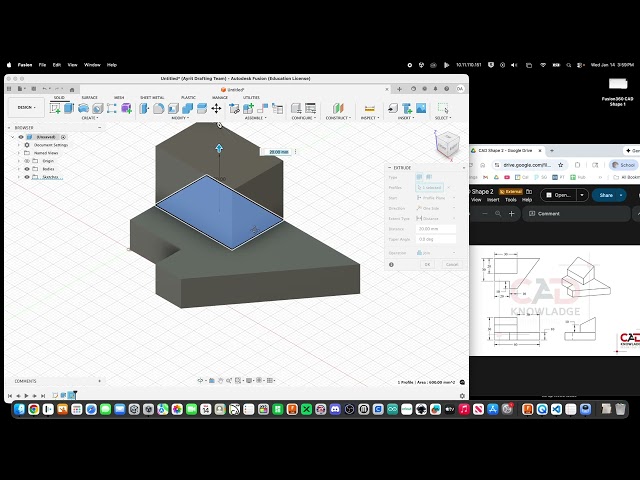The width and height of the screenshot is (640, 480).
Task: Open the Design workspace dropdown
Action: point(27,107)
